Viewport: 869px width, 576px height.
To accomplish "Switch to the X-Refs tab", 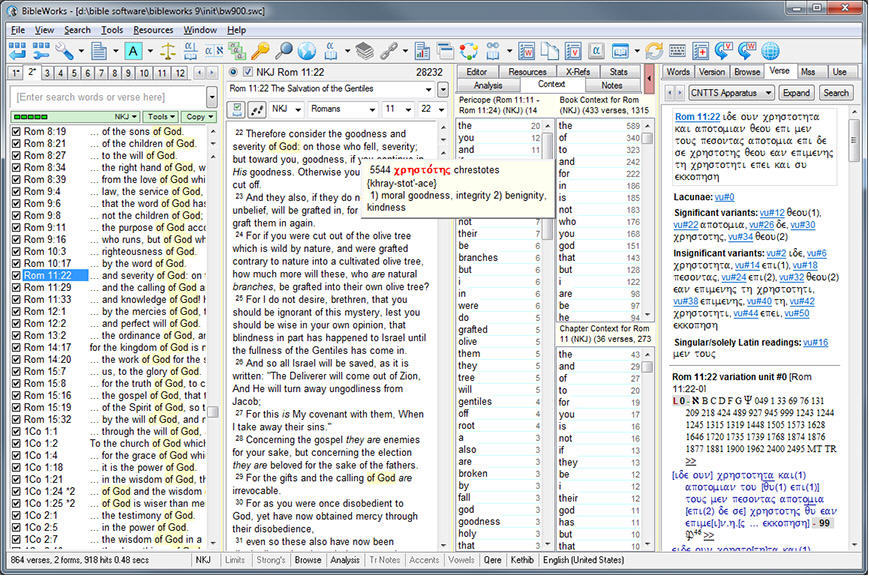I will tap(578, 72).
